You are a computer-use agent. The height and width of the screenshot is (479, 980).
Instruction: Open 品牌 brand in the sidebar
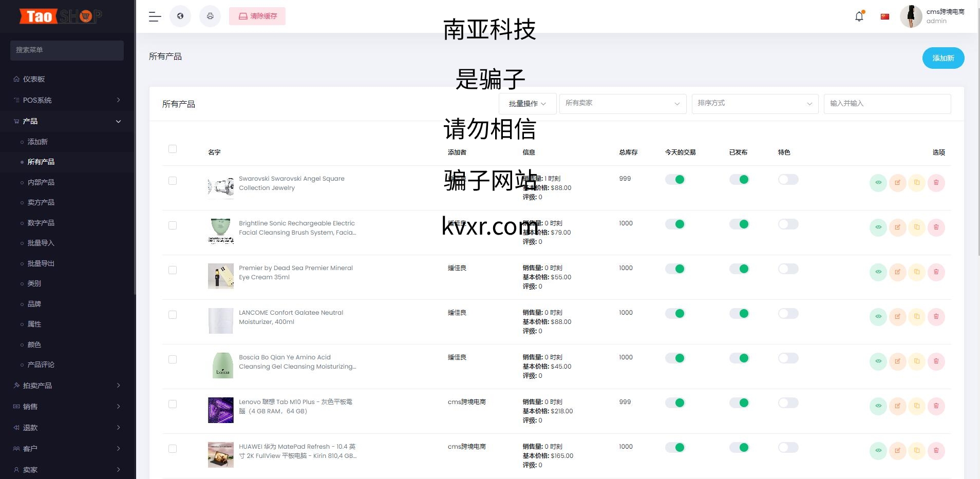[x=67, y=304]
